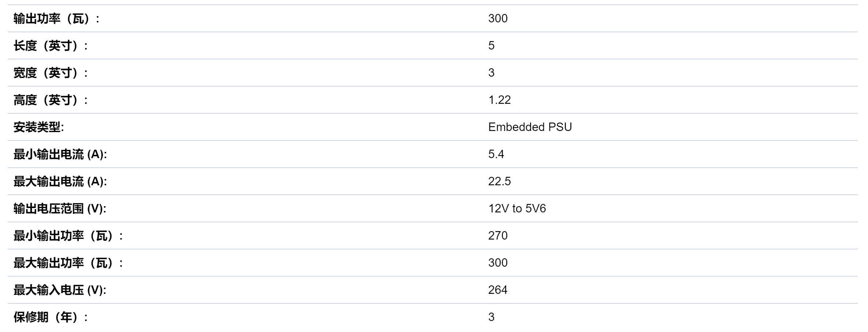Select the 22.5 maximum current value
This screenshot has width=868, height=332.
pos(499,181)
